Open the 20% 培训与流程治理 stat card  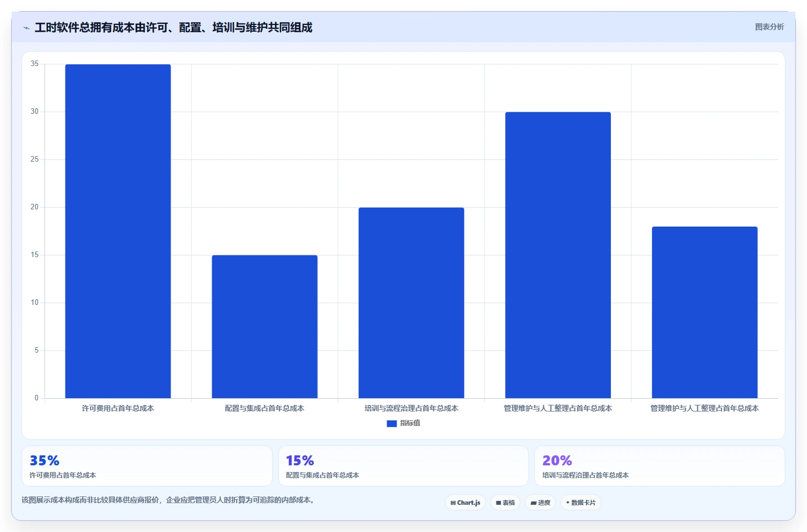click(x=659, y=466)
